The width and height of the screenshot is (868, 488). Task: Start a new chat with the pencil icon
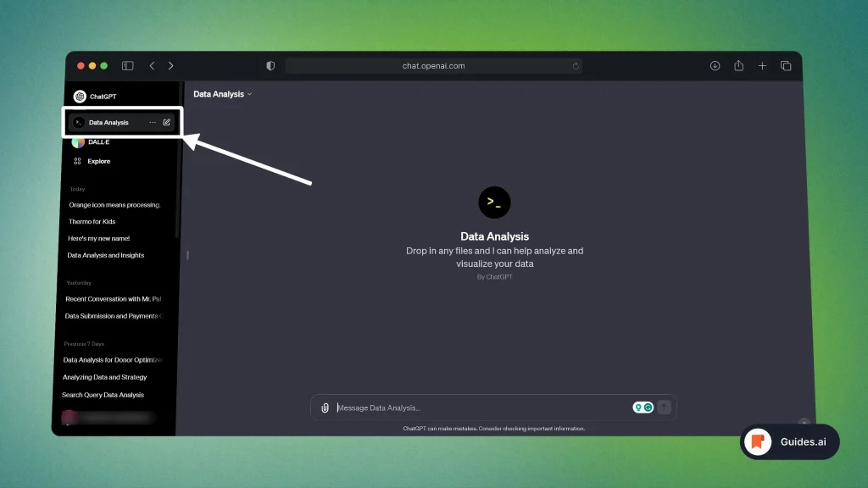(167, 122)
